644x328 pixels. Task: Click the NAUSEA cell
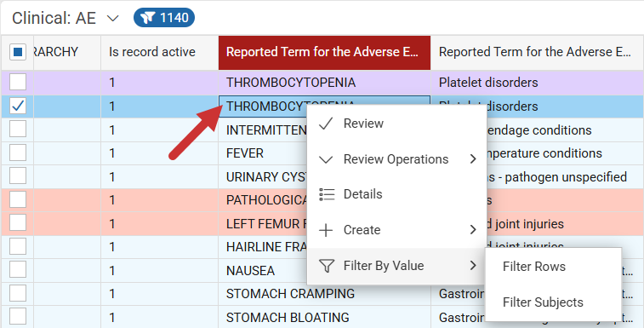coord(263,270)
